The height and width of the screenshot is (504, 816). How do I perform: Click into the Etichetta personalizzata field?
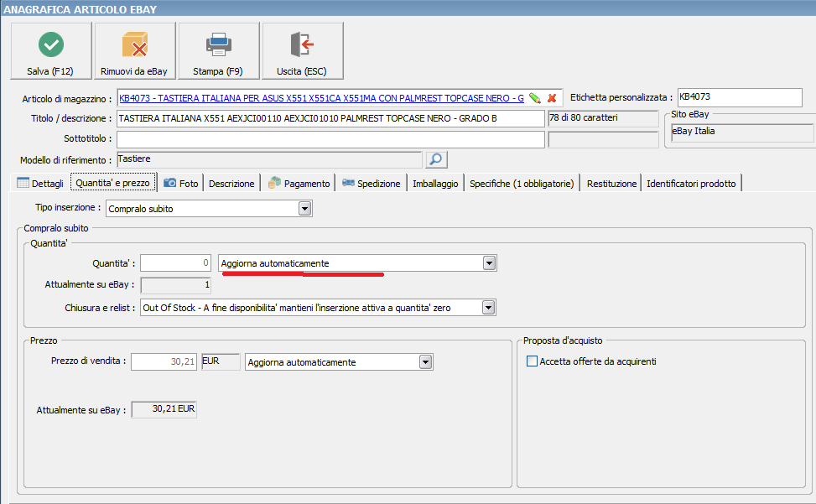point(740,97)
